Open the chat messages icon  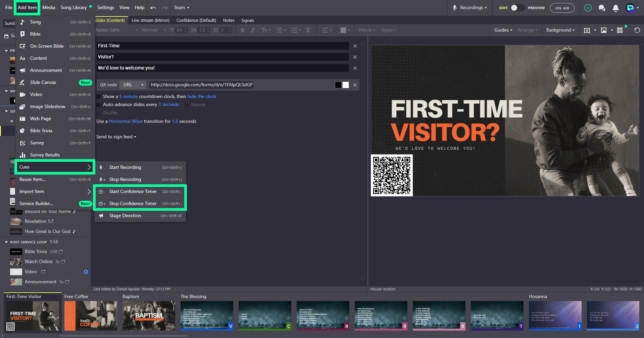(602, 8)
